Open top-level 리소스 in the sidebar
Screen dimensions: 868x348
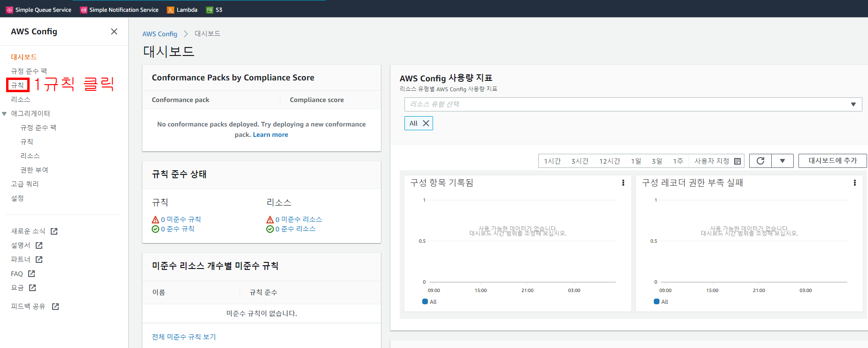click(21, 99)
